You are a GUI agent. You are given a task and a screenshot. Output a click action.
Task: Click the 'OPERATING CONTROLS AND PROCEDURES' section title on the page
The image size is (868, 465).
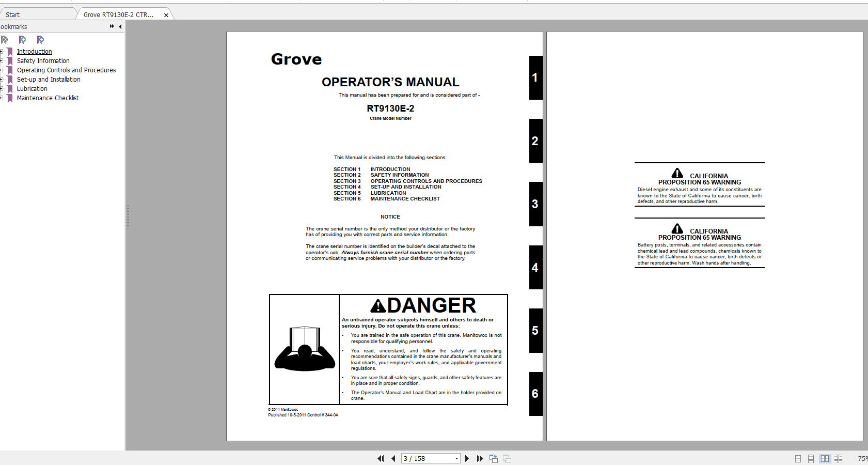[427, 181]
